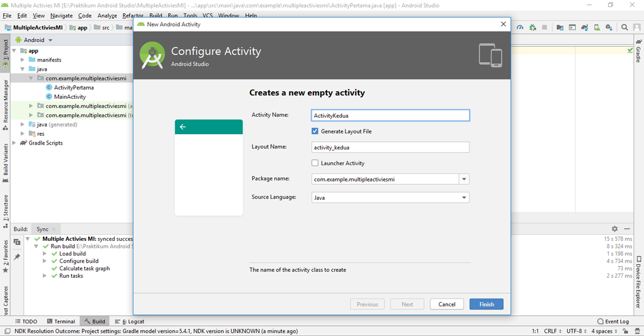This screenshot has width=644, height=336.
Task: Sync Project with Gradle Files elephant icon
Action: pyautogui.click(x=585, y=28)
